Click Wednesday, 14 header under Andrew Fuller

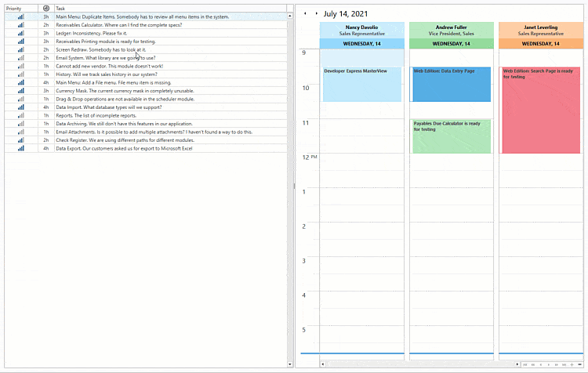tap(451, 44)
